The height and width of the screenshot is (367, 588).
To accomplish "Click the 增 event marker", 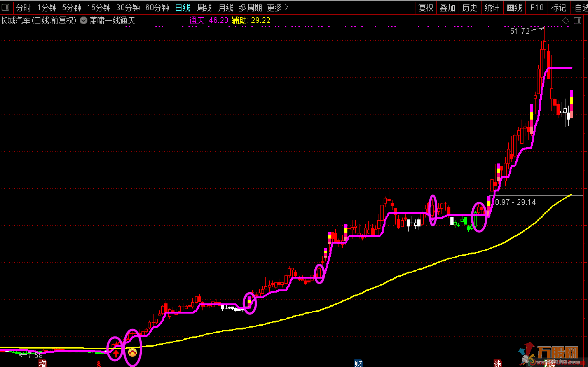I will tap(43, 363).
